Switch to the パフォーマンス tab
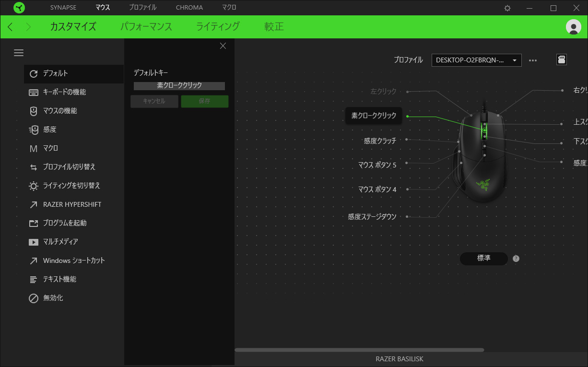Image resolution: width=588 pixels, height=367 pixels. [146, 27]
